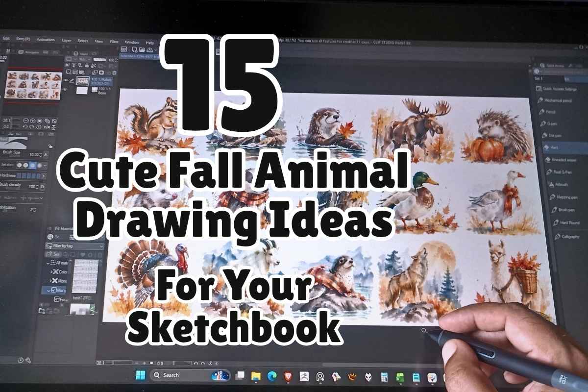588x392 pixels.
Task: Click the Set 1 quick access tab
Action: (x=539, y=78)
